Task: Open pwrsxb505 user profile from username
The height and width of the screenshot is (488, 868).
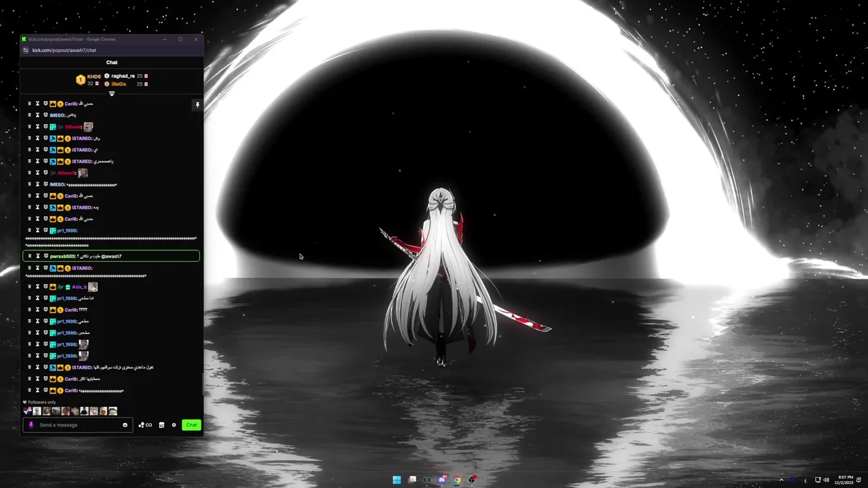Action: click(62, 256)
